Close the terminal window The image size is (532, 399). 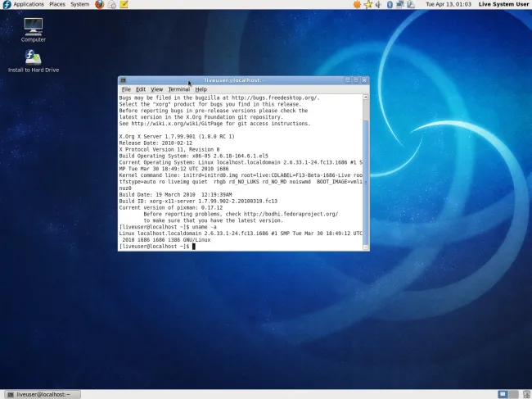point(364,80)
